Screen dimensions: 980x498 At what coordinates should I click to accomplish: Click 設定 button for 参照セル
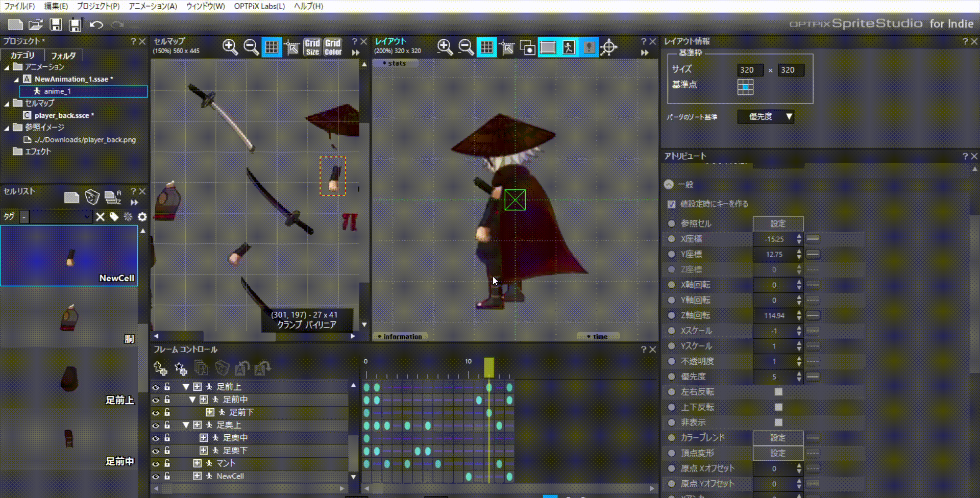778,223
